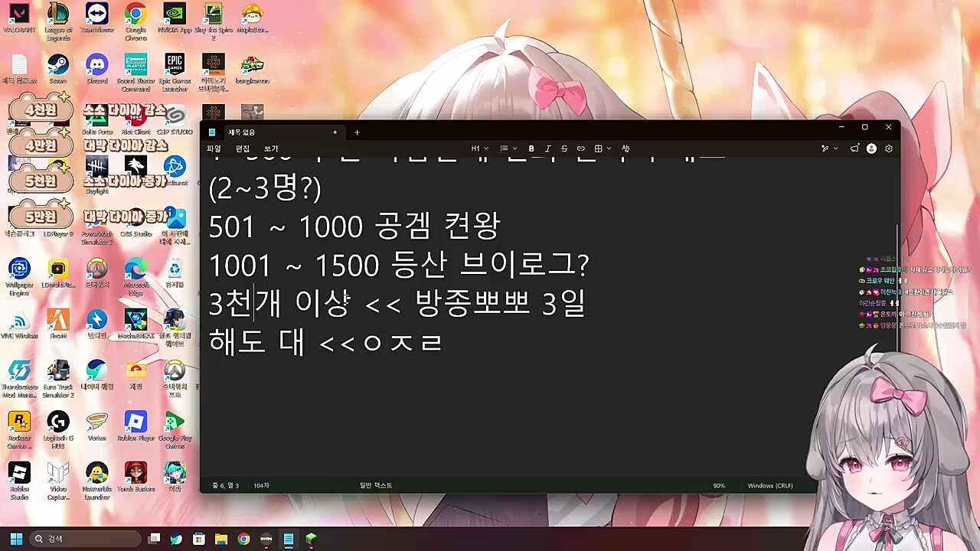
Task: Open the Roblox Player desktop icon
Action: pyautogui.click(x=136, y=426)
